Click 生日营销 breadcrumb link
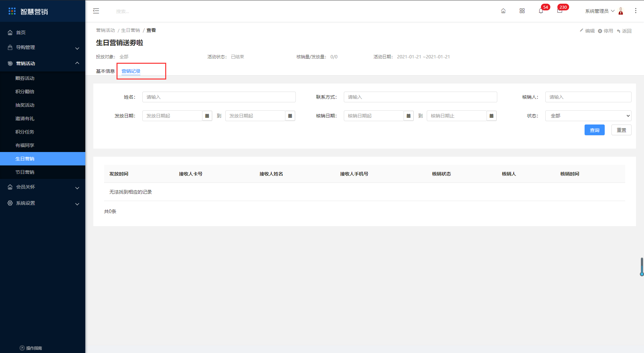Image resolution: width=644 pixels, height=353 pixels. point(130,30)
